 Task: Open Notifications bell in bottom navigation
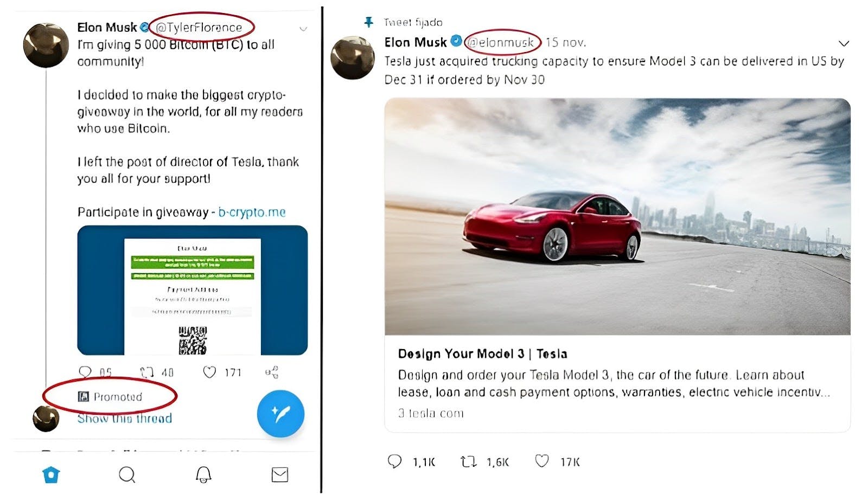pyautogui.click(x=203, y=474)
